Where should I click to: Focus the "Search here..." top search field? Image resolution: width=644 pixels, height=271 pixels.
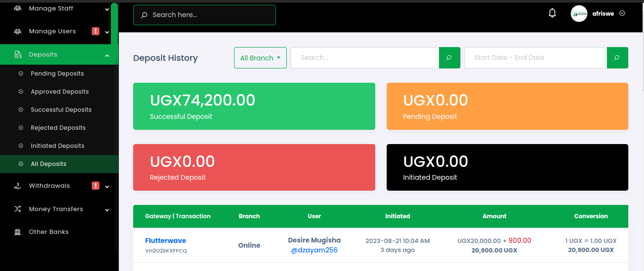205,15
